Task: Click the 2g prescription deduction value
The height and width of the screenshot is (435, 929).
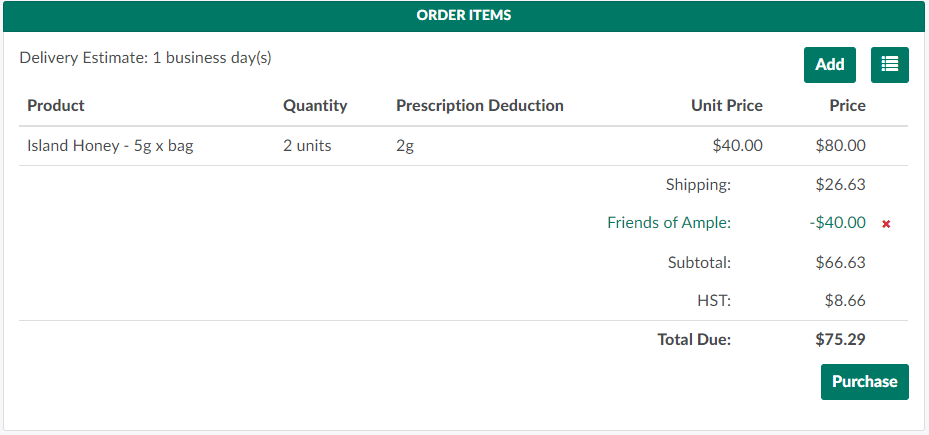Action: 405,146
